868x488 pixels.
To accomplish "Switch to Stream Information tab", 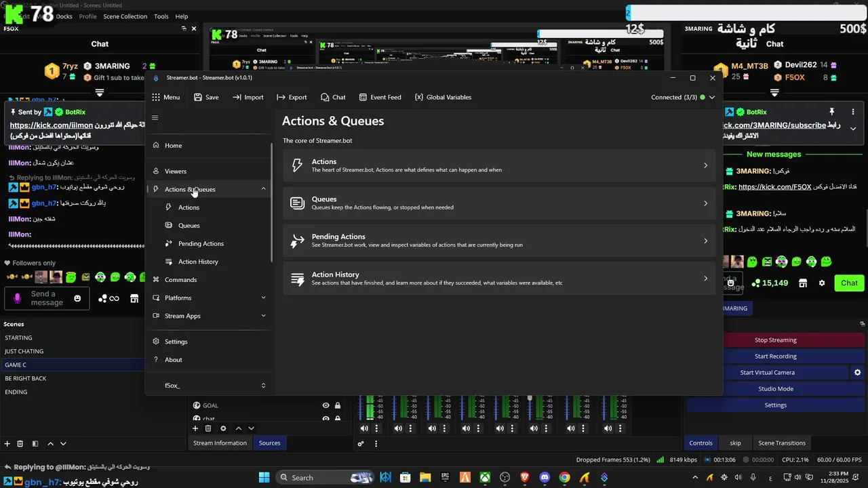I will point(220,443).
